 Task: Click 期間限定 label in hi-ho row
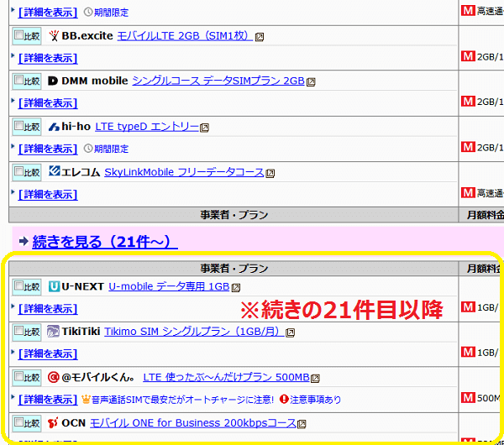point(111,149)
